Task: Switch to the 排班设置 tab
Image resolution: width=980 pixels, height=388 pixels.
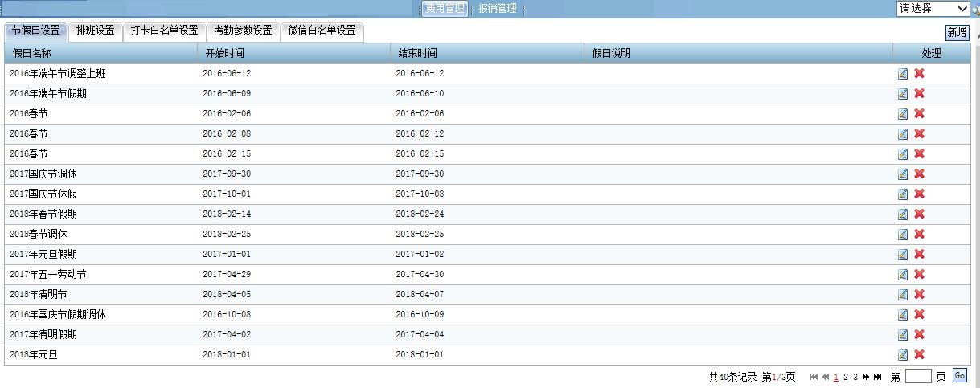Action: click(x=95, y=31)
